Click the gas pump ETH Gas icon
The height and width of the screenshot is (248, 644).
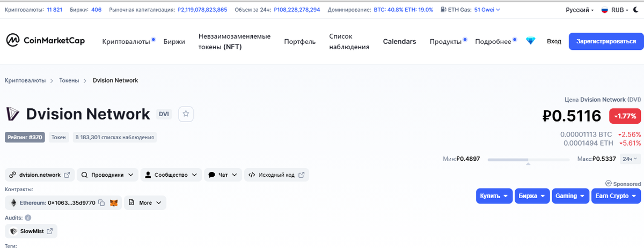(x=443, y=10)
